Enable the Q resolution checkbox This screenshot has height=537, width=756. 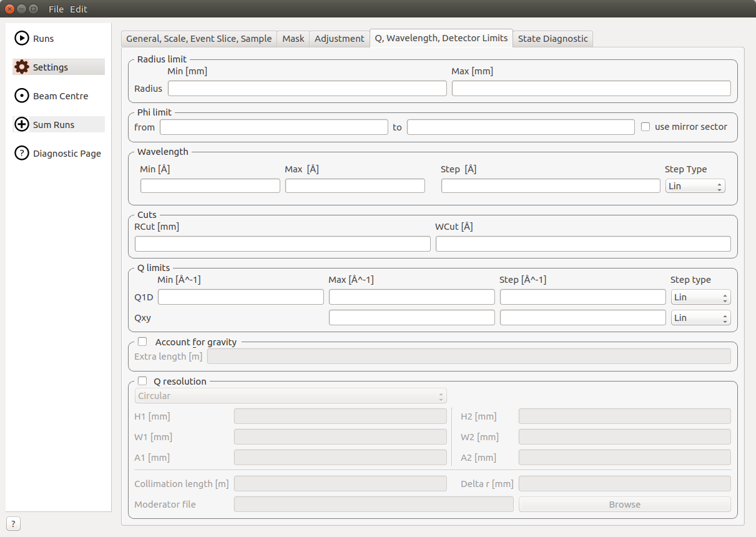[142, 381]
